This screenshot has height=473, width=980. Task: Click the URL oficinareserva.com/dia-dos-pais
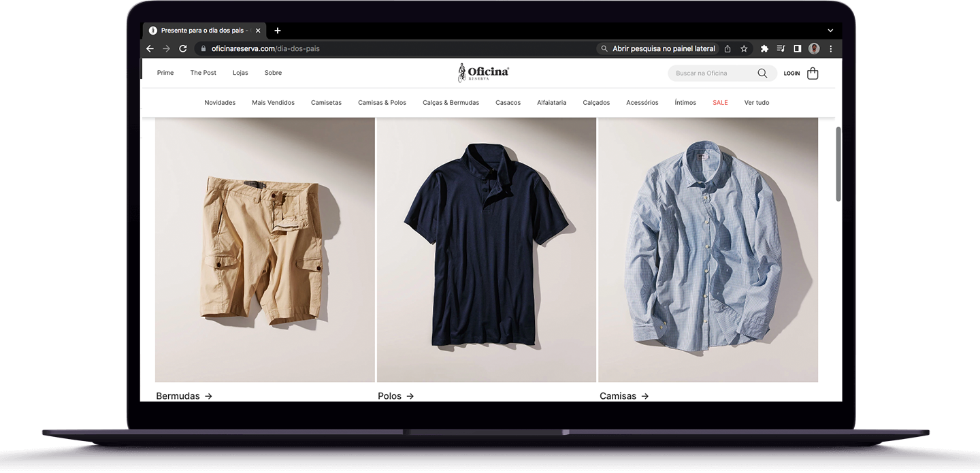pos(265,49)
